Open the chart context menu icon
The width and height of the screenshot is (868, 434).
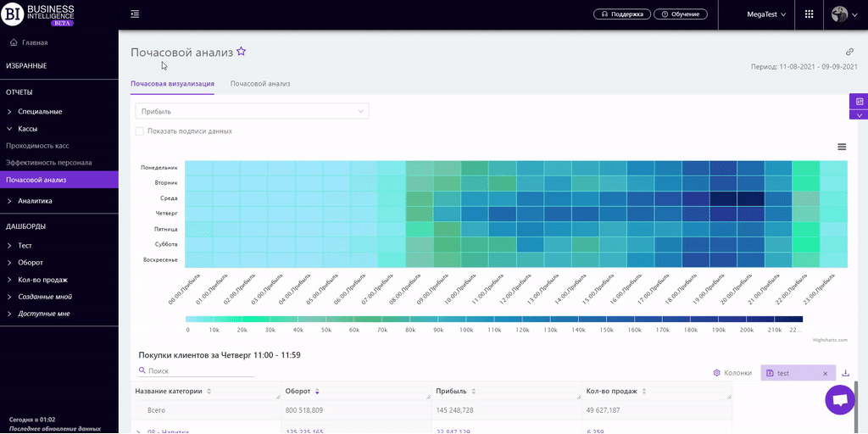tap(842, 147)
